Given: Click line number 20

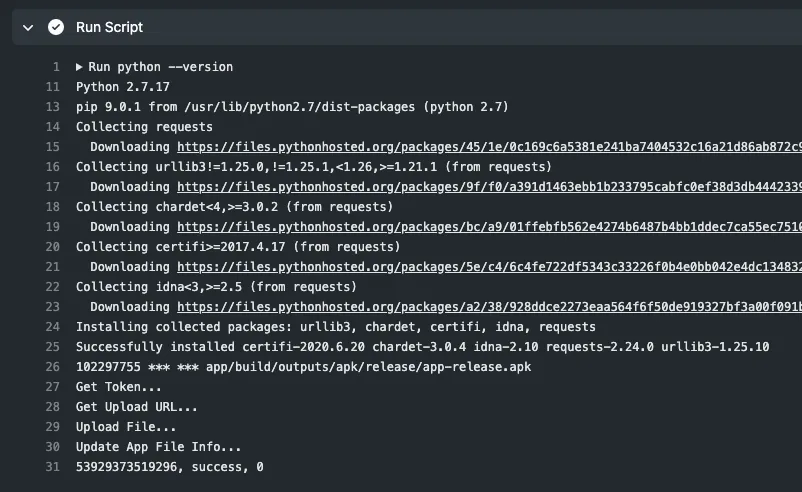Looking at the screenshot, I should click(x=53, y=247).
